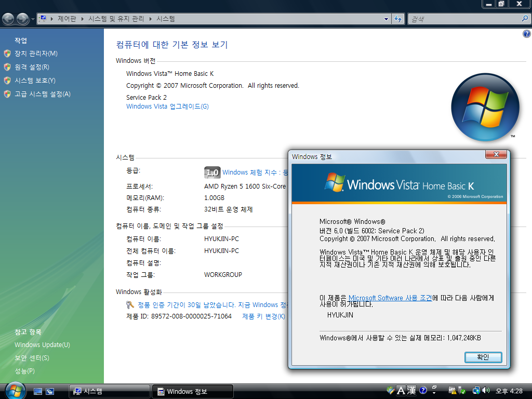Image resolution: width=532 pixels, height=399 pixels.
Task: Switch to Windows 정보 taskbar button
Action: click(x=193, y=391)
